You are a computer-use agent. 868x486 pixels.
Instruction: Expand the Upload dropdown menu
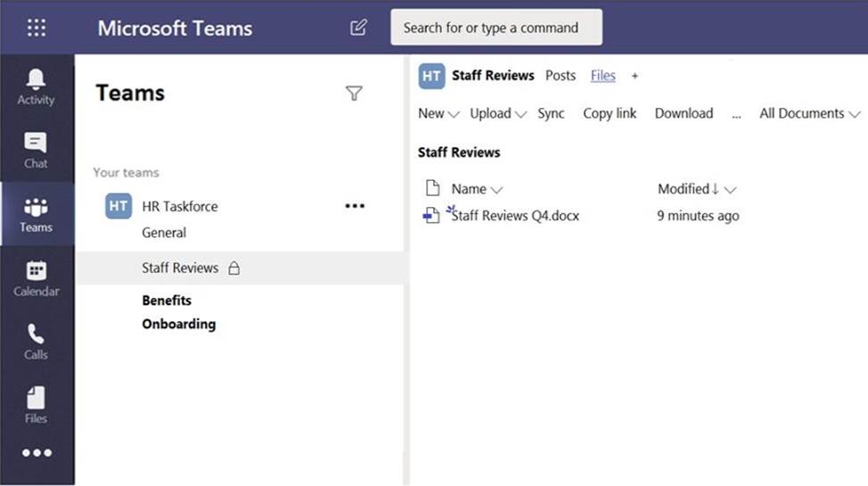498,113
